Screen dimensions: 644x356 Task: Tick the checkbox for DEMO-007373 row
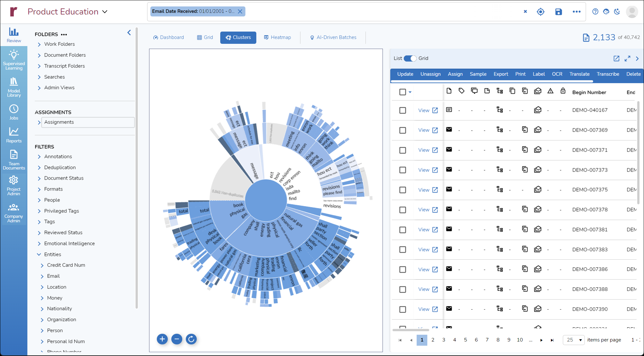coord(402,170)
